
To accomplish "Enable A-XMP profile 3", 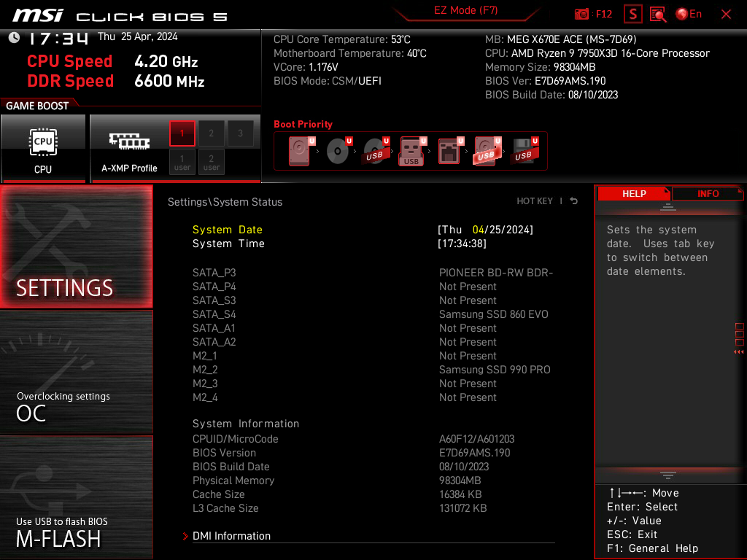I will pyautogui.click(x=240, y=133).
